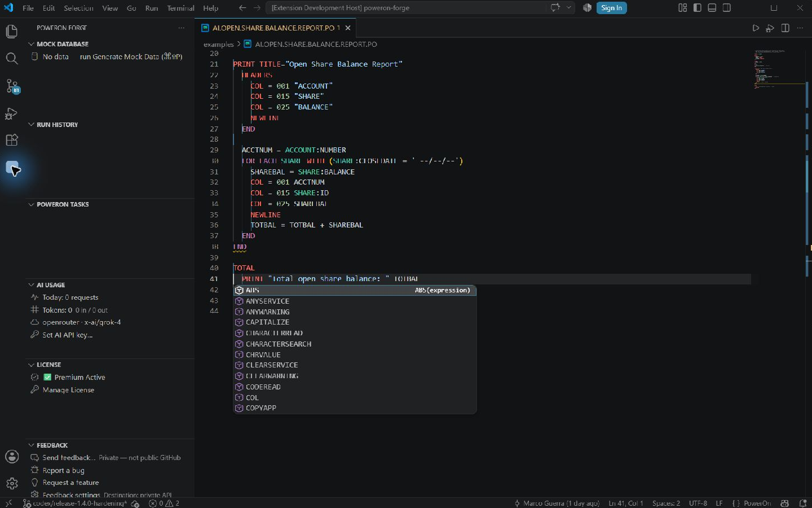812x508 pixels.
Task: Click Report a bug
Action: pos(63,470)
